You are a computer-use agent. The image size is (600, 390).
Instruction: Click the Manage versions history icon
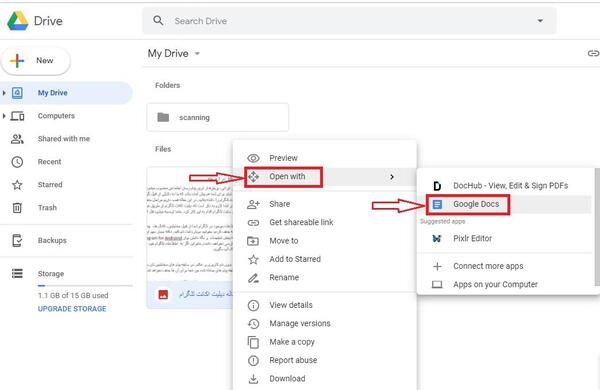click(253, 324)
